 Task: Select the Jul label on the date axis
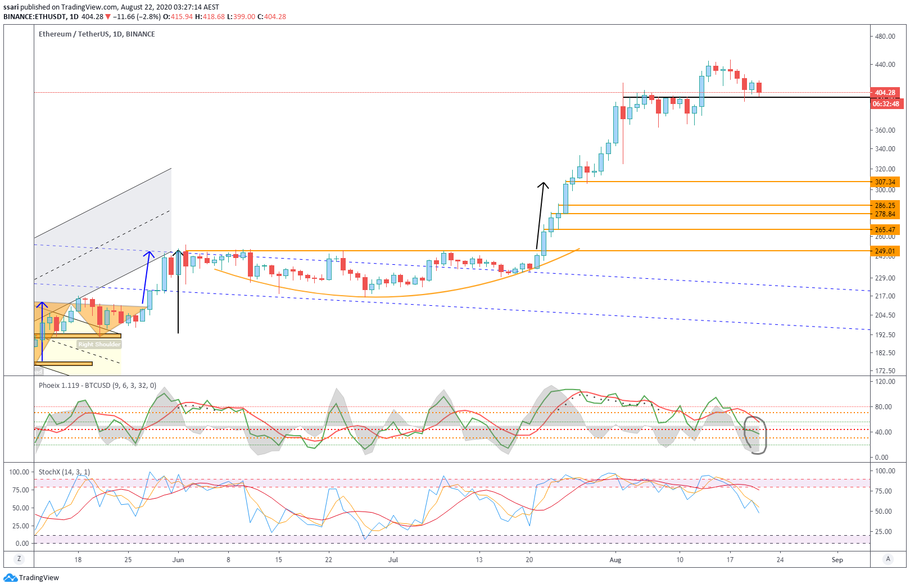393,559
